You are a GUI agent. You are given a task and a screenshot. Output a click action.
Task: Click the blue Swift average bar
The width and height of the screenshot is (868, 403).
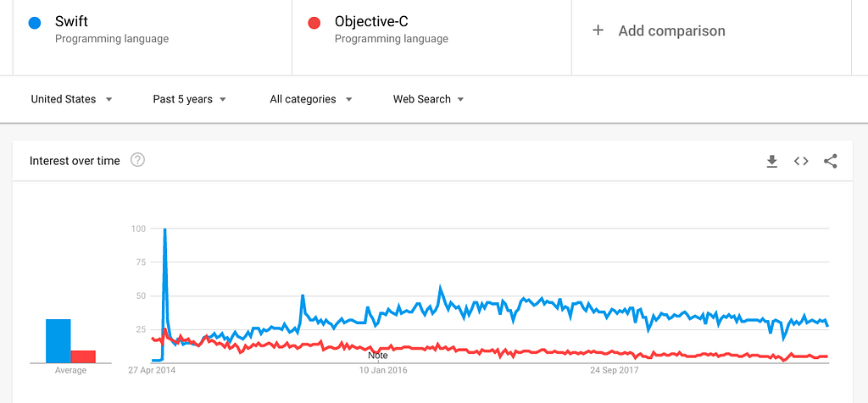tap(58, 341)
